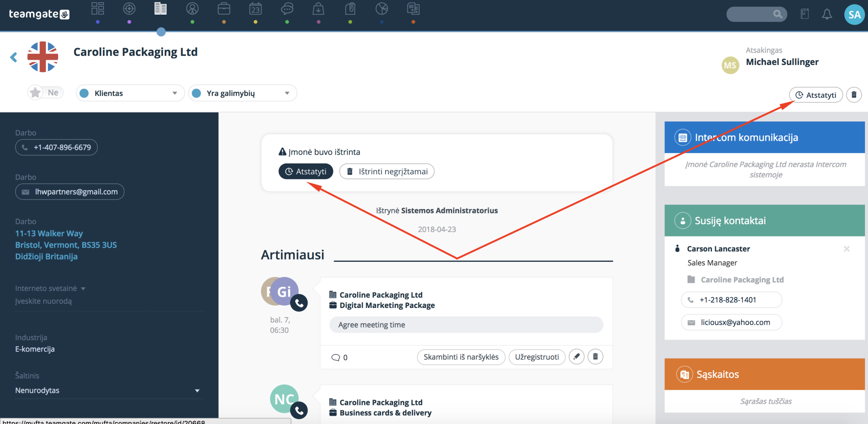Go back using the blue chevron arrow
The image size is (868, 424).
click(x=14, y=57)
